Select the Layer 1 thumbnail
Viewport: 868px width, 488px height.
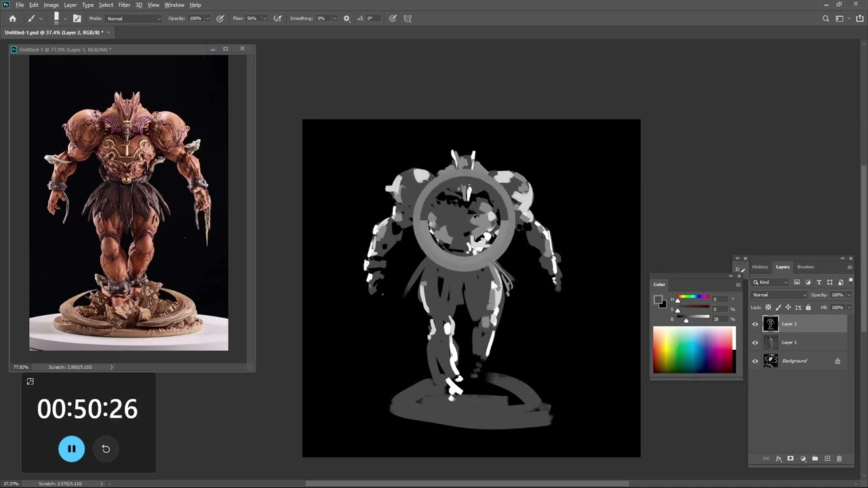click(x=770, y=342)
